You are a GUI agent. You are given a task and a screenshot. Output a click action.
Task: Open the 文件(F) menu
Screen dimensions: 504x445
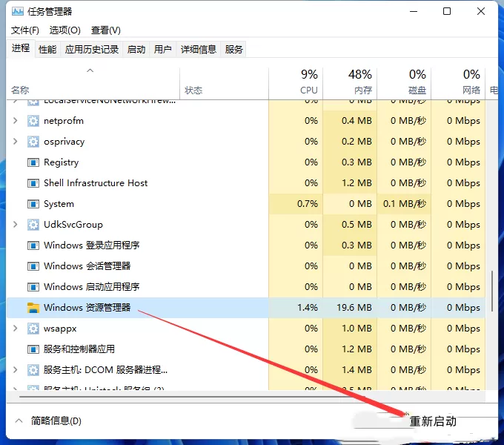click(25, 30)
